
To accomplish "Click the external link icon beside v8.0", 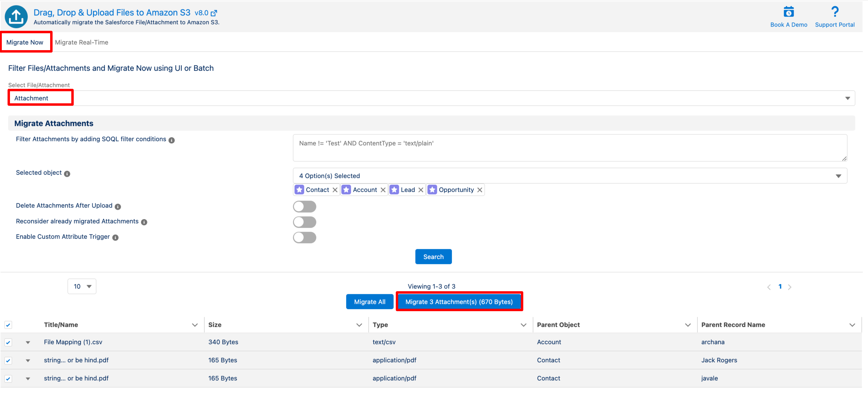I will click(x=214, y=13).
